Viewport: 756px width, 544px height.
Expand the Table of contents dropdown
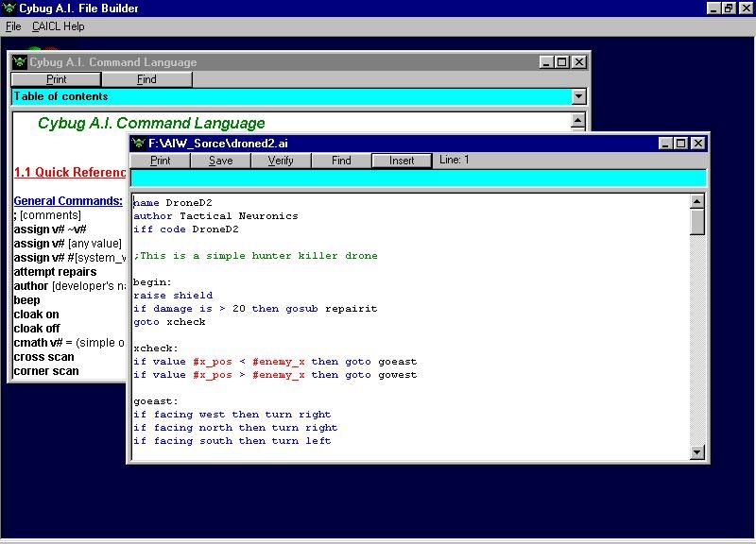coord(578,96)
